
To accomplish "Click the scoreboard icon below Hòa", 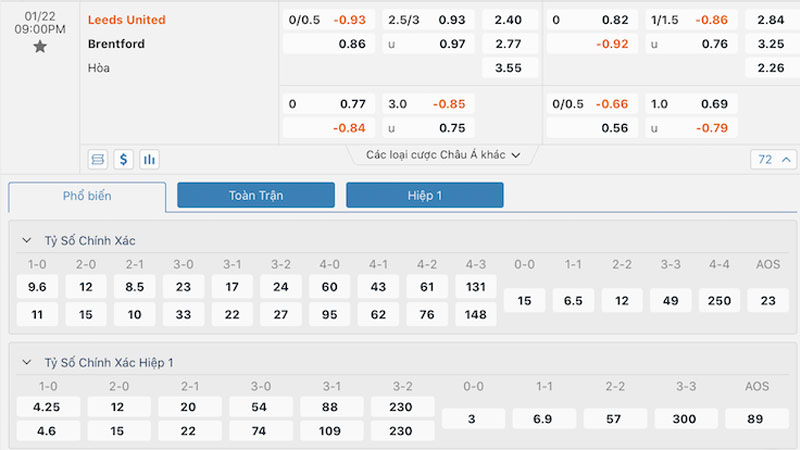I will pos(98,159).
